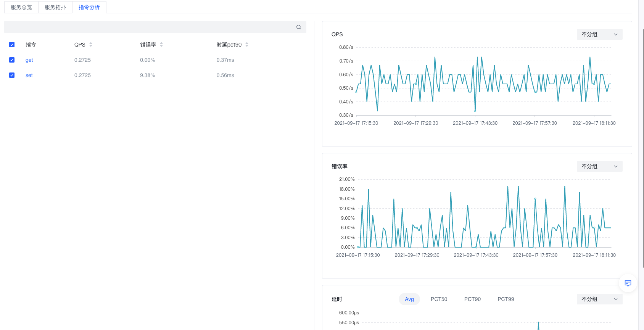
Task: Click the 时延pct90 column header
Action: click(229, 45)
